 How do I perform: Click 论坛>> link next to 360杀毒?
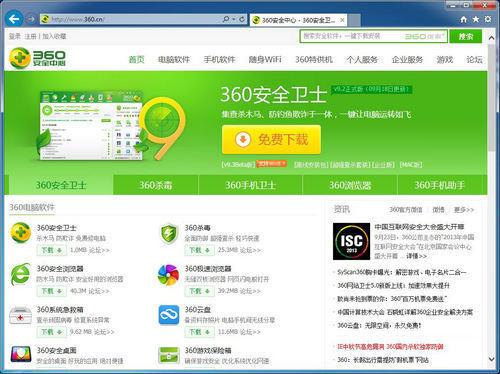coord(250,250)
